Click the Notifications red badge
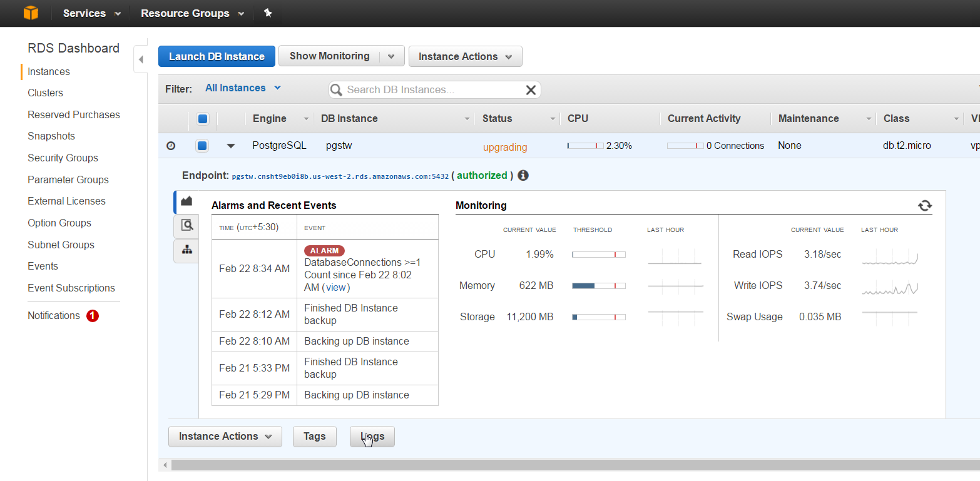This screenshot has height=481, width=980. click(x=93, y=316)
